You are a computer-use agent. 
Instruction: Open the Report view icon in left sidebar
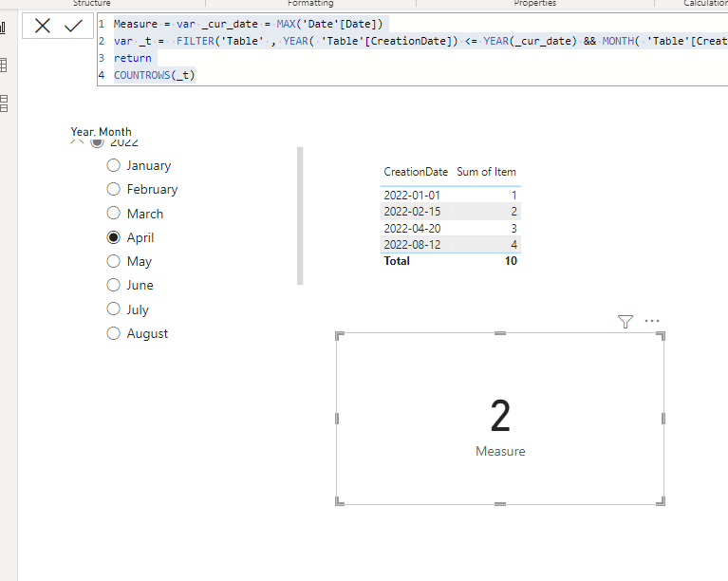click(3, 28)
